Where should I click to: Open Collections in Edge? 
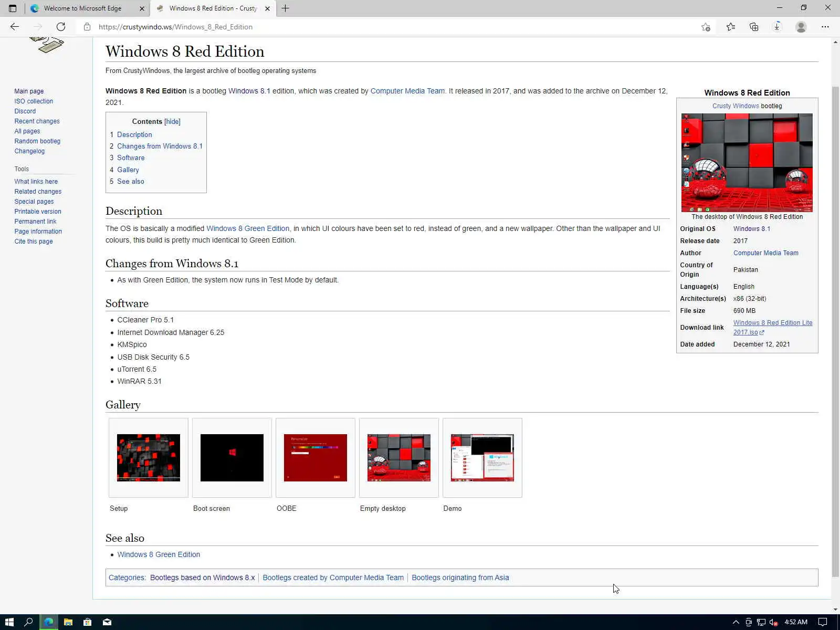(754, 27)
